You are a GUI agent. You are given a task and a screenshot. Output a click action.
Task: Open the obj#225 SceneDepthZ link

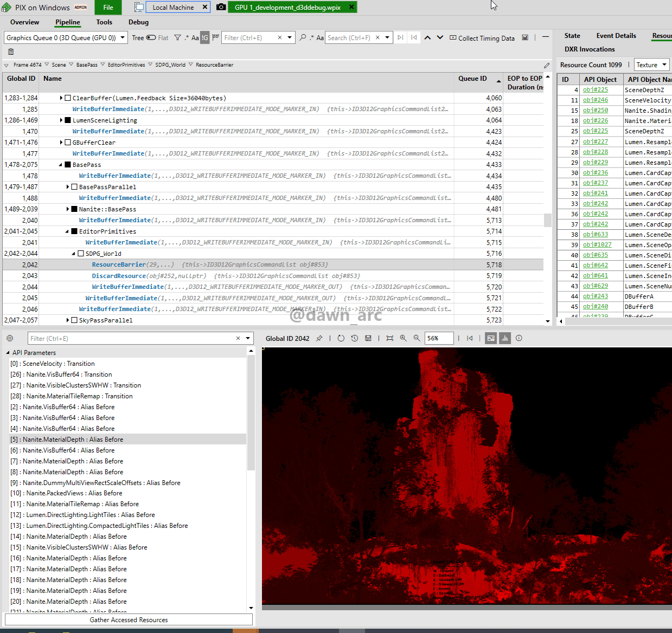(x=595, y=90)
